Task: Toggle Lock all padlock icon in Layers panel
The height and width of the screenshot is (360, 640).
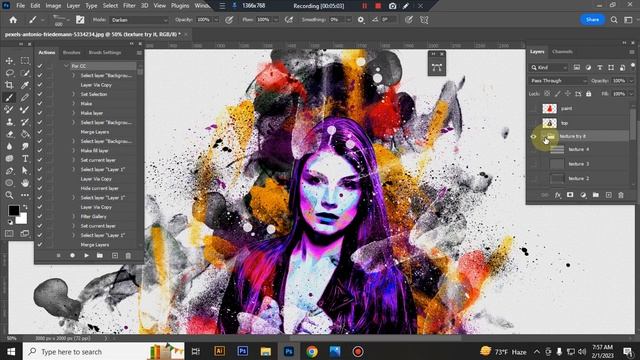Action: 588,94
